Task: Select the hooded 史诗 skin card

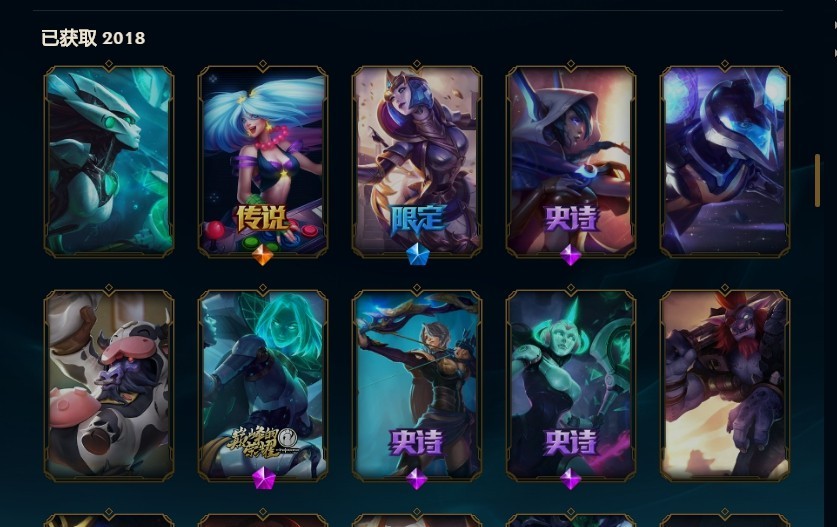Action: [571, 161]
